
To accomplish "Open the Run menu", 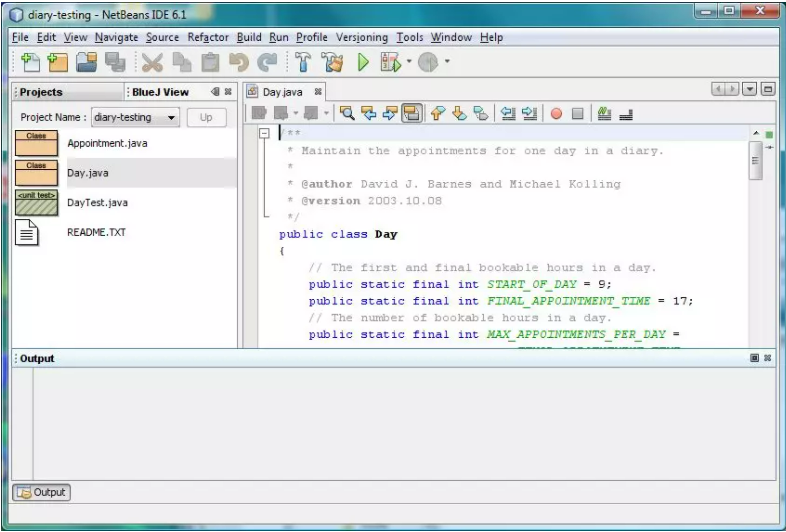I will (279, 38).
